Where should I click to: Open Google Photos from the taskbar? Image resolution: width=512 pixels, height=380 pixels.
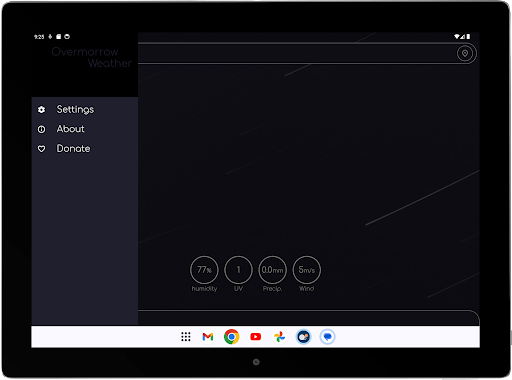(280, 337)
